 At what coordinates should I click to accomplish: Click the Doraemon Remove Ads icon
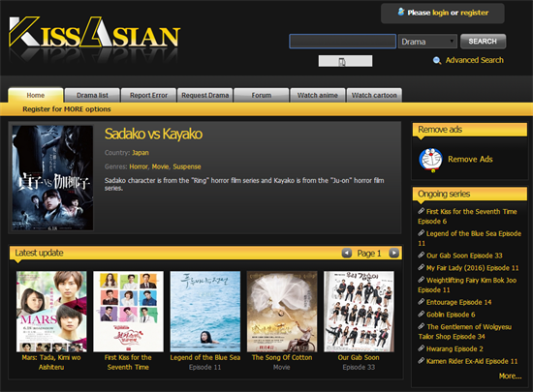click(x=430, y=161)
